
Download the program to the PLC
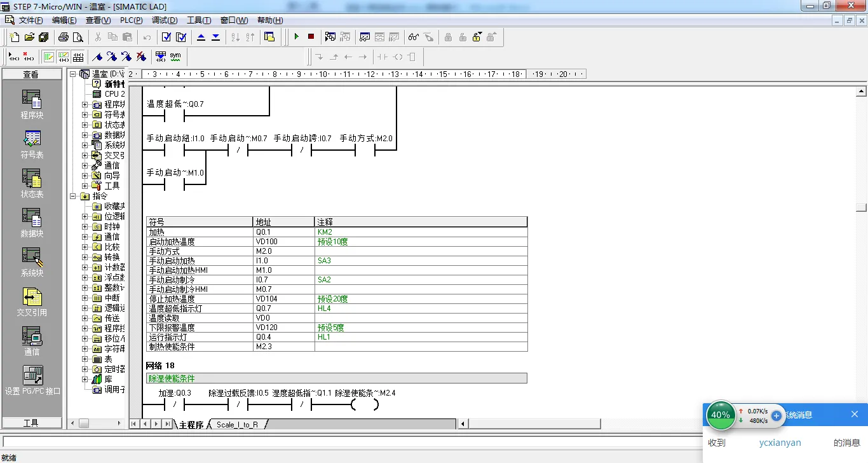pos(215,37)
